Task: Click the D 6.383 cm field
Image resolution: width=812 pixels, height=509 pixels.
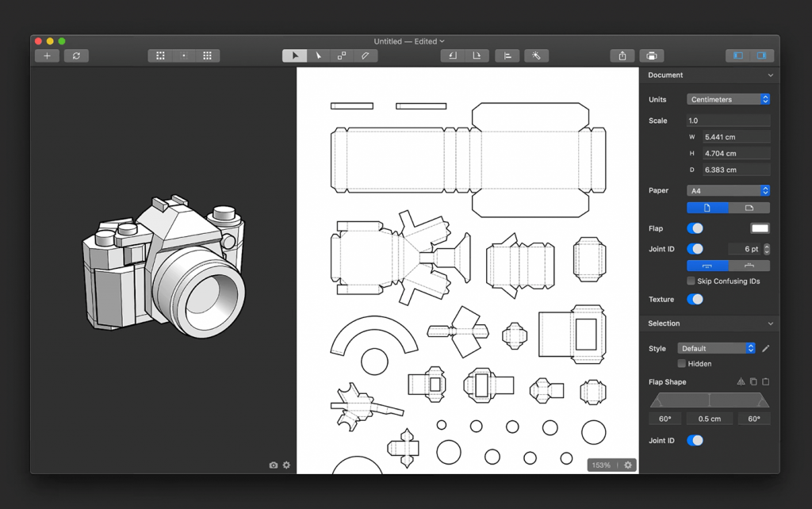Action: [737, 170]
